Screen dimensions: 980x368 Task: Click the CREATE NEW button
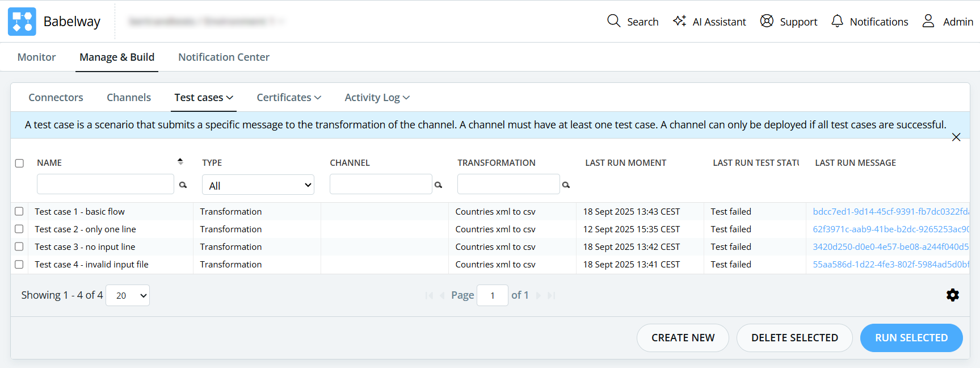point(683,338)
